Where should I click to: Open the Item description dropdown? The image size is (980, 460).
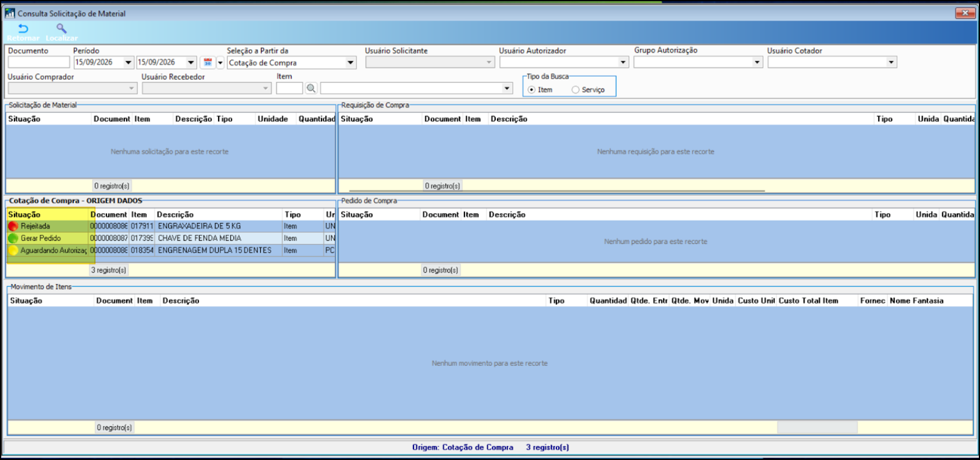tap(507, 88)
